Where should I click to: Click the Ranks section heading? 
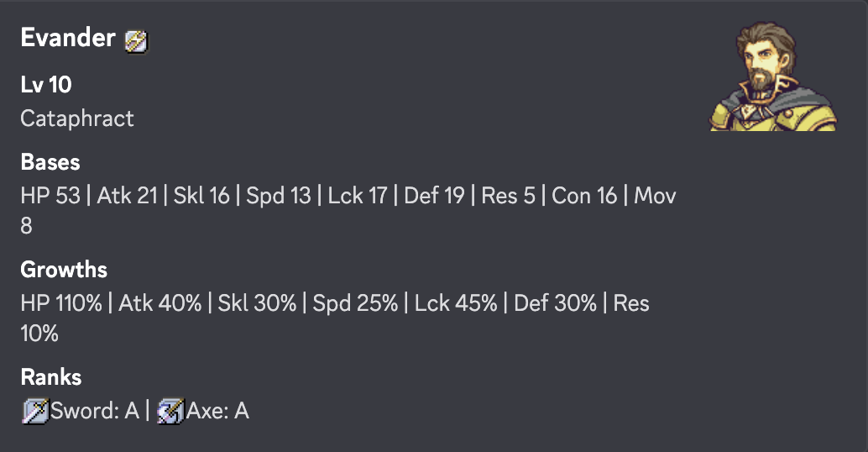(x=51, y=377)
